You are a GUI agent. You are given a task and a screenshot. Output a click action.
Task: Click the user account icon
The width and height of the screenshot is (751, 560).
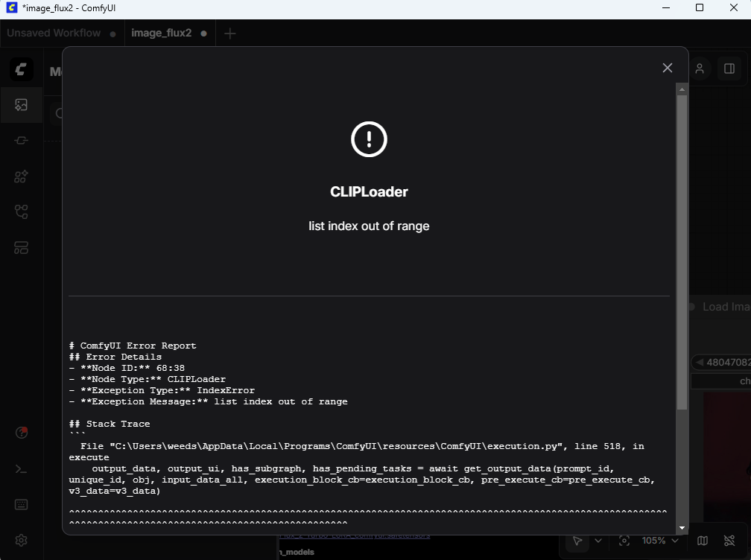tap(700, 69)
